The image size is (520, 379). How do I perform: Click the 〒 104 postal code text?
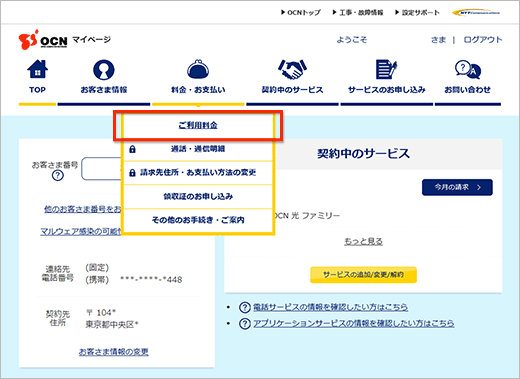click(x=101, y=313)
